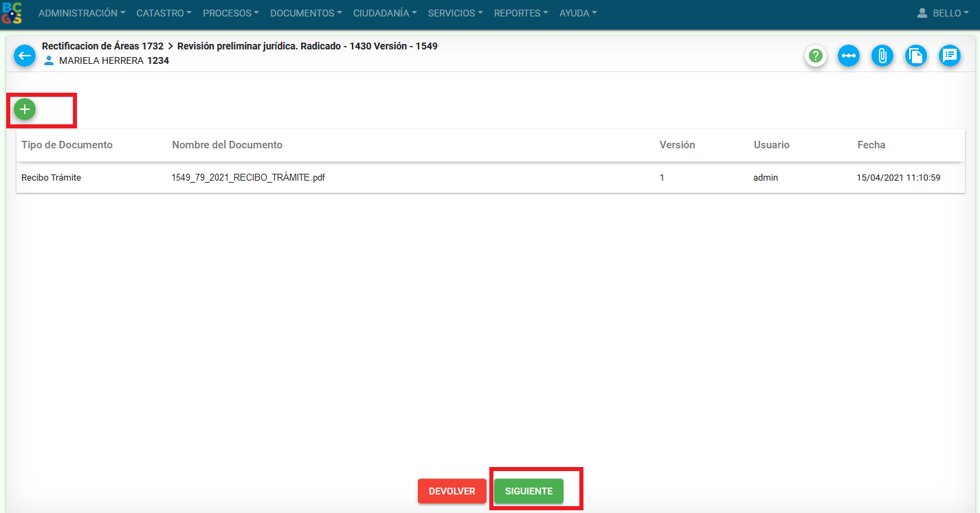The image size is (980, 513).
Task: Click the user icon beside MARIELA HERRERA
Action: 49,61
